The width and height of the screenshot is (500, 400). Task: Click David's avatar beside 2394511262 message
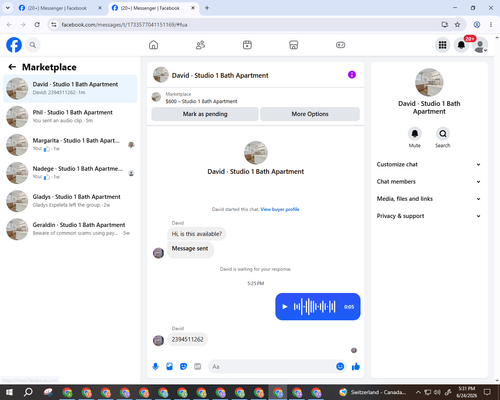[158, 340]
